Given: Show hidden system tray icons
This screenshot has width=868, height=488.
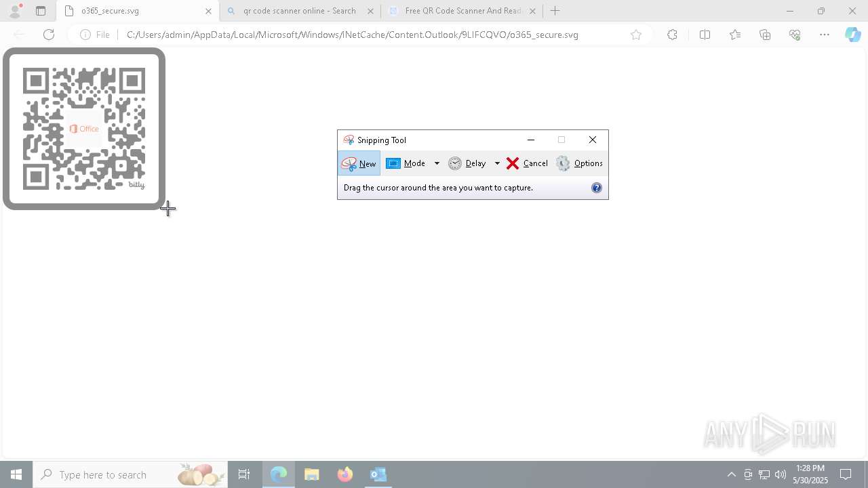Looking at the screenshot, I should [731, 474].
